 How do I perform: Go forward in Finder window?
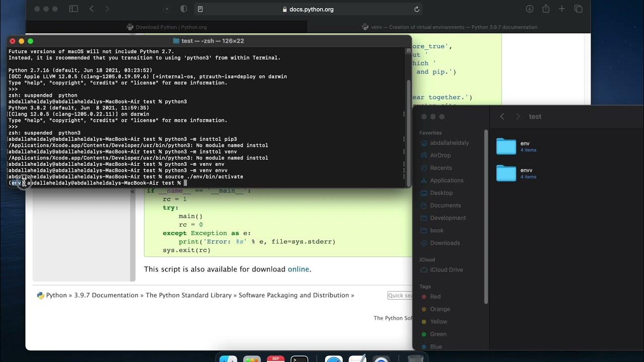(518, 116)
